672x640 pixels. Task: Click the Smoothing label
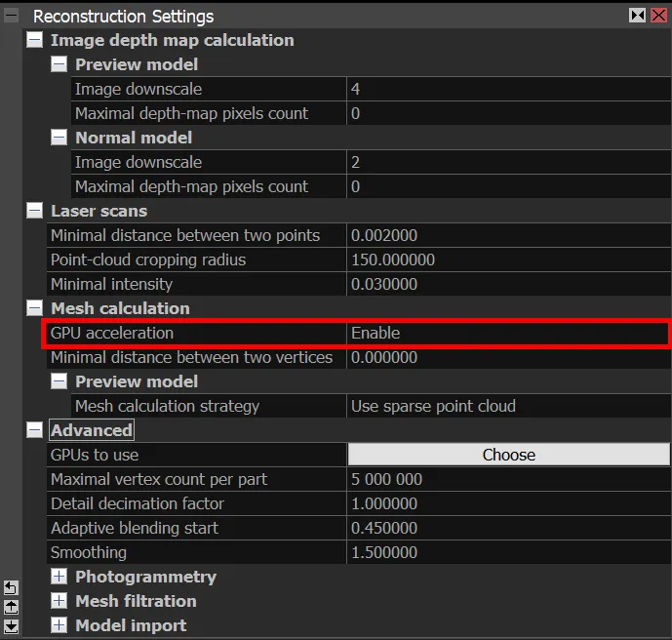pyautogui.click(x=89, y=553)
